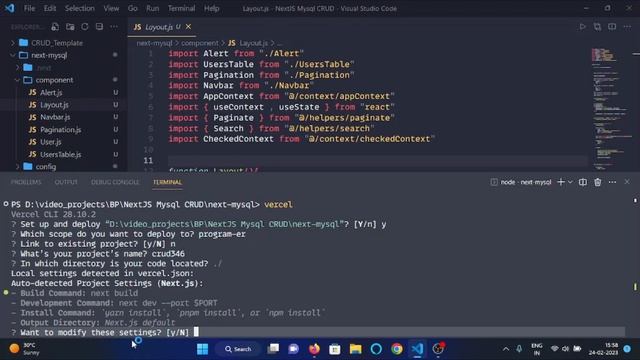This screenshot has width=640, height=360.
Task: Click the VS Code taskbar icon
Action: tap(417, 349)
